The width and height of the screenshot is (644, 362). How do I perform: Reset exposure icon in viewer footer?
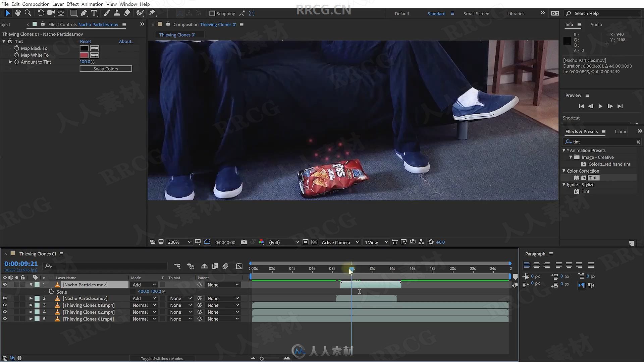(431, 242)
